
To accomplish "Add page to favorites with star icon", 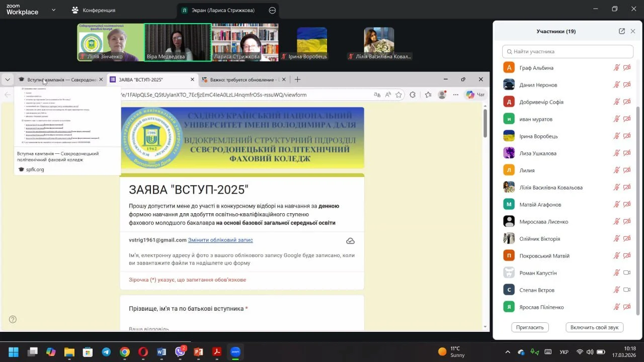I will 398,95.
